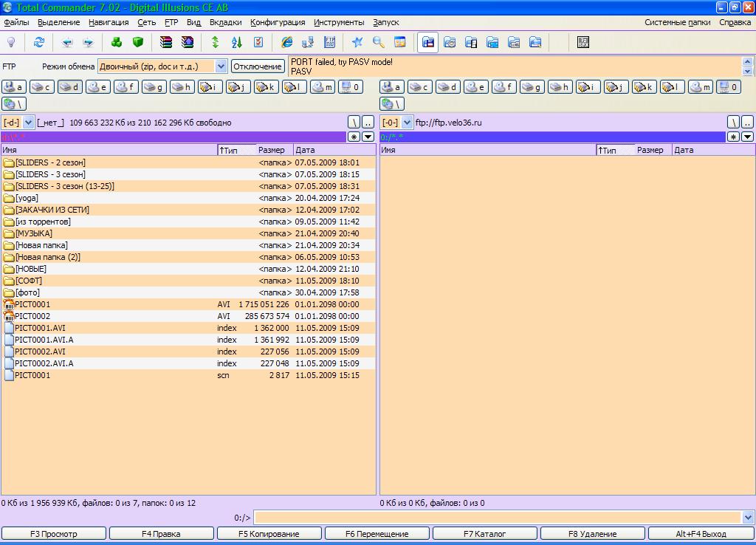Go to parent directory in right panel

747,123
